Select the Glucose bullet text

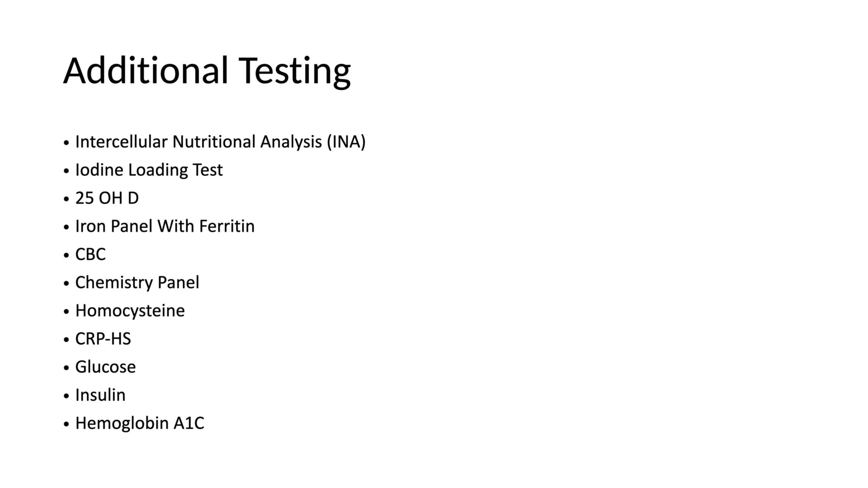pyautogui.click(x=105, y=367)
